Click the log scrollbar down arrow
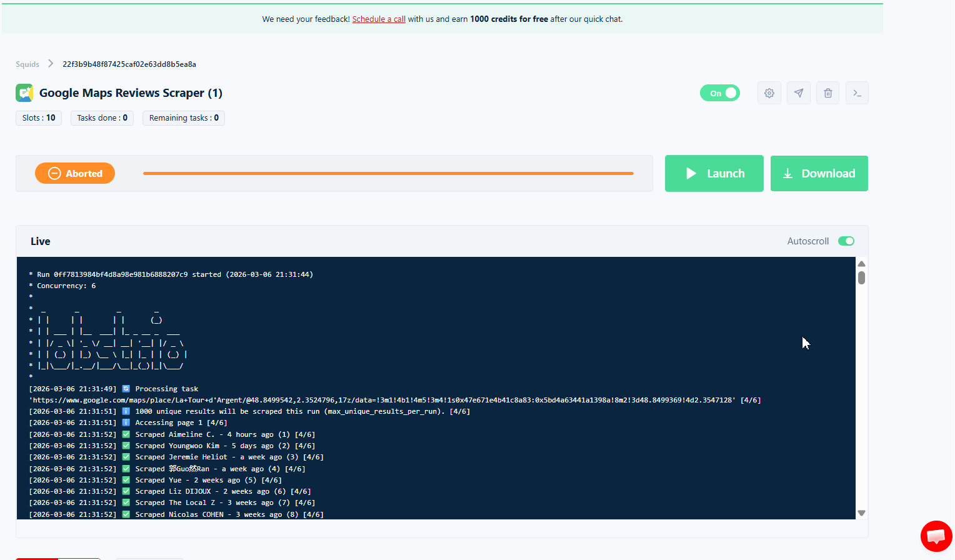The image size is (955, 560). pos(861,512)
